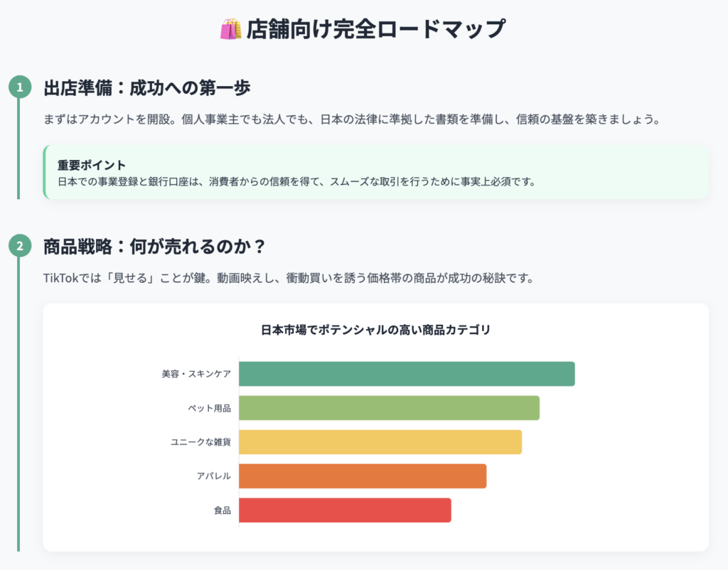Click the yellow ユニークな雑貨 bar

(380, 442)
